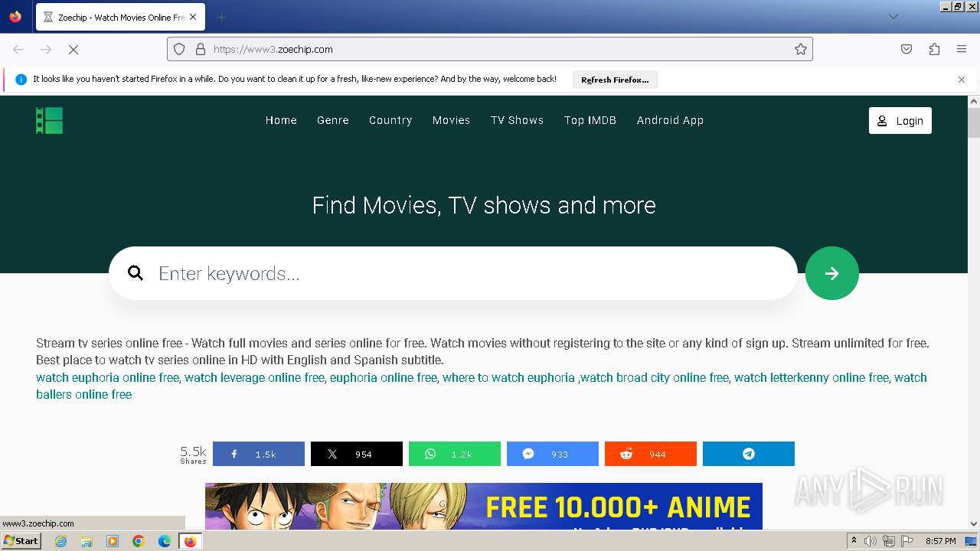
Task: Click the Zoechip film-strip logo
Action: click(49, 120)
